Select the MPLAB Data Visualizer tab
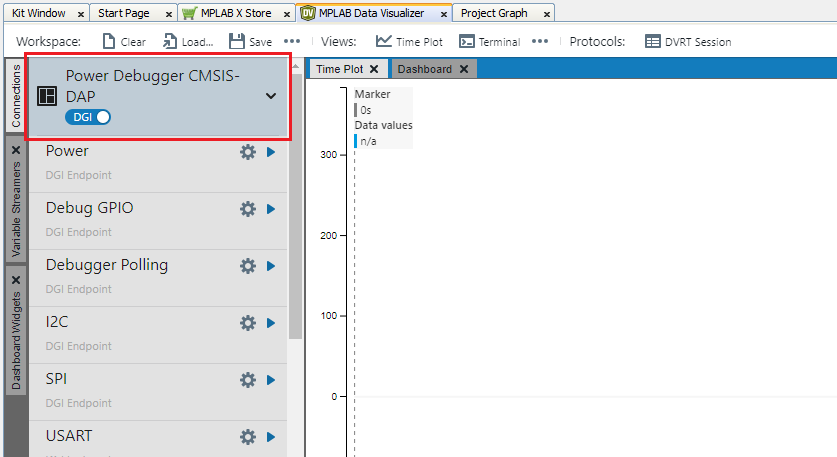 coord(372,13)
